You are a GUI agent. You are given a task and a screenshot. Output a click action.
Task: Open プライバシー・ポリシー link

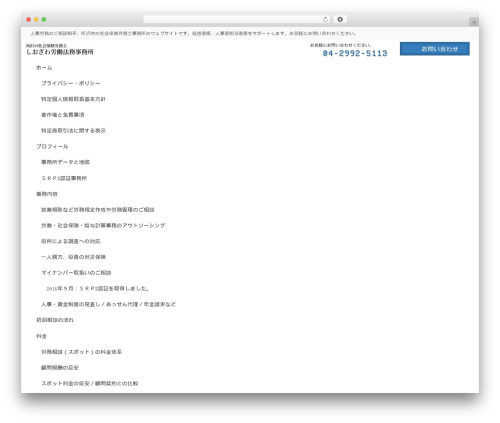(x=71, y=83)
